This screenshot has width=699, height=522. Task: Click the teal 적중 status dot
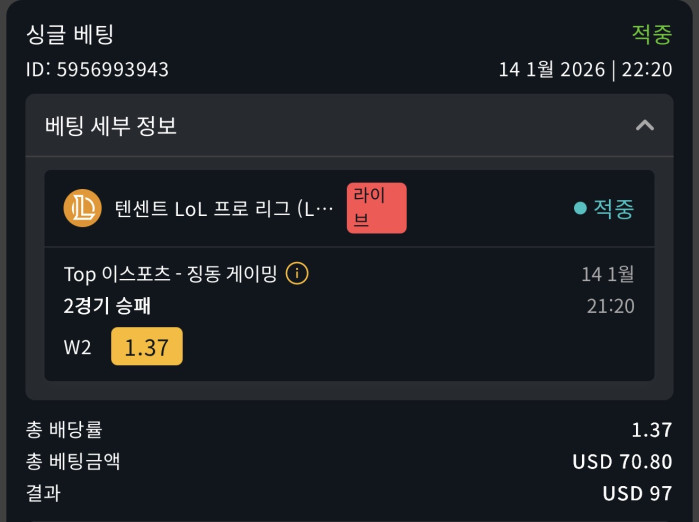click(580, 209)
